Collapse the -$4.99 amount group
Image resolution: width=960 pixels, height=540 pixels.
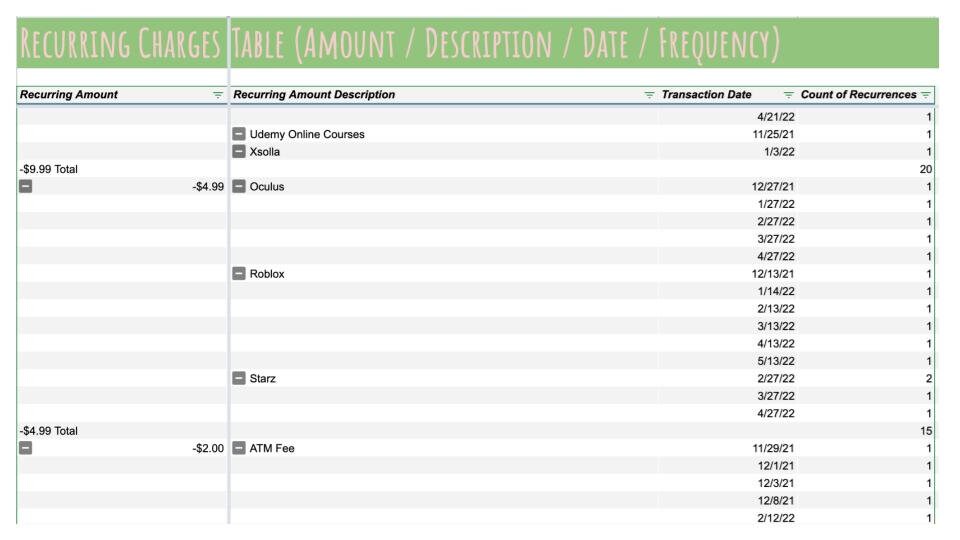coord(26,187)
